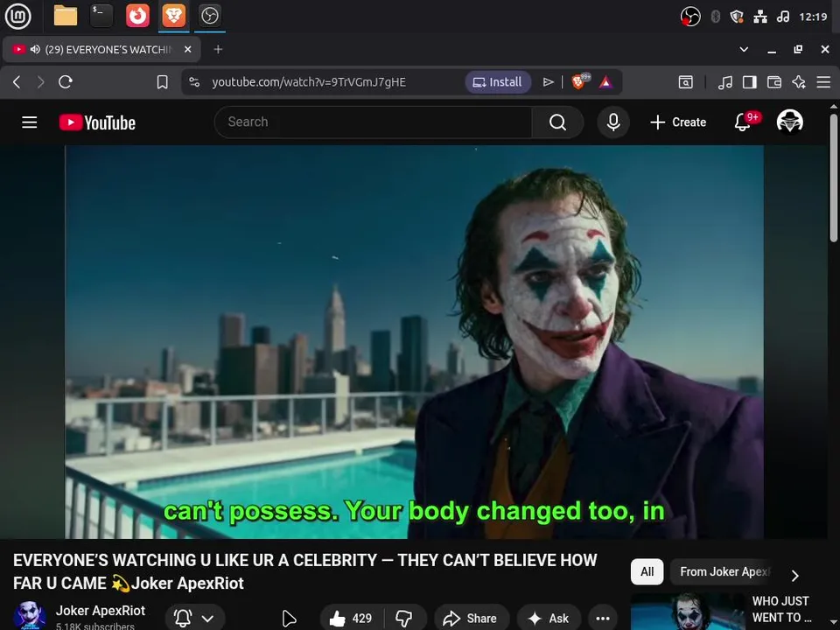This screenshot has height=630, width=840.
Task: Open the WHO JUST WENT TO video title
Action: 781,609
